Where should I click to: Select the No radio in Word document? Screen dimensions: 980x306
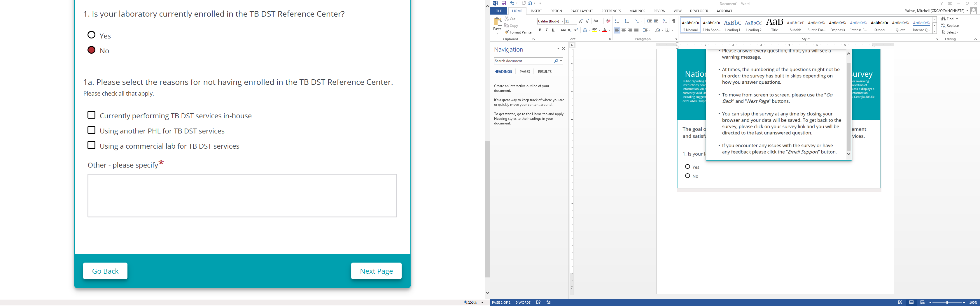tap(687, 176)
